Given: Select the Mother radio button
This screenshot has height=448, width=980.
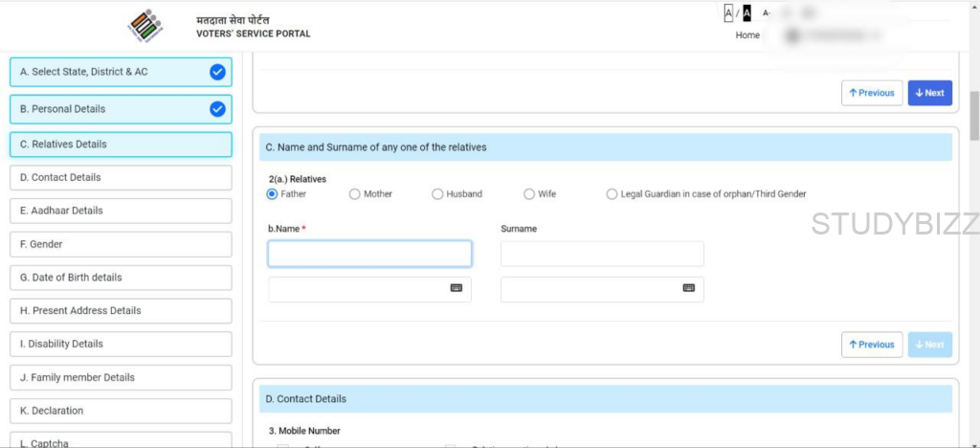Looking at the screenshot, I should [x=355, y=194].
